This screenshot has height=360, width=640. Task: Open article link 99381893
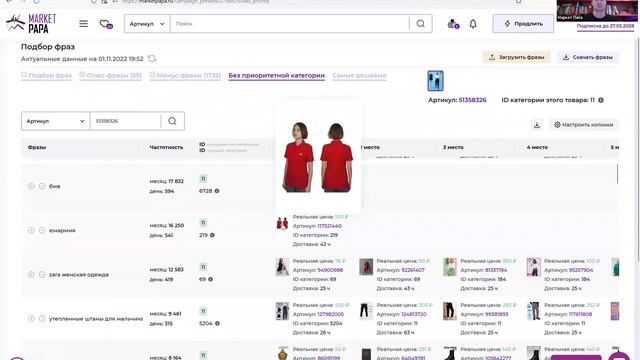497,314
